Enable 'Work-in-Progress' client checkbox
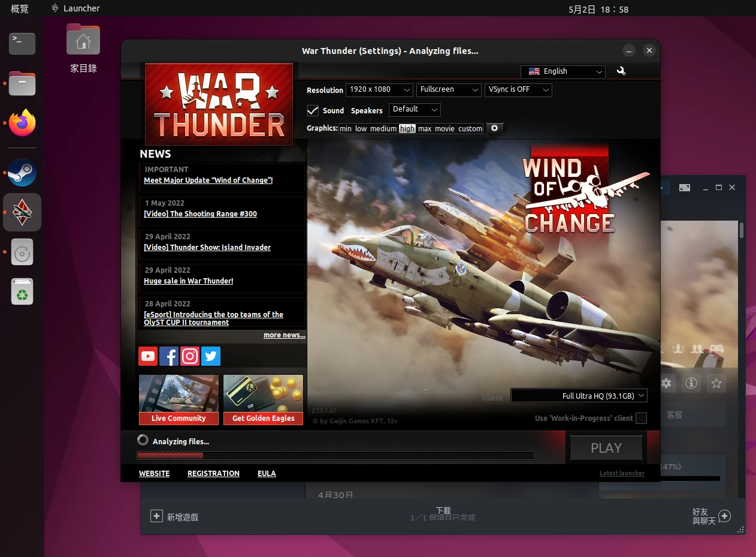The image size is (756, 557). pos(641,418)
